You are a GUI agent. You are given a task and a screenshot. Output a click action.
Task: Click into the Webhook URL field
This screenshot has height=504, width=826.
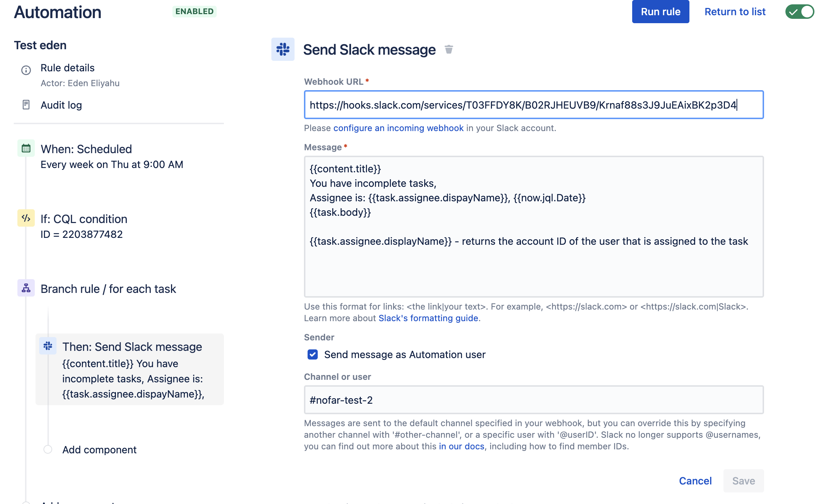(x=534, y=105)
